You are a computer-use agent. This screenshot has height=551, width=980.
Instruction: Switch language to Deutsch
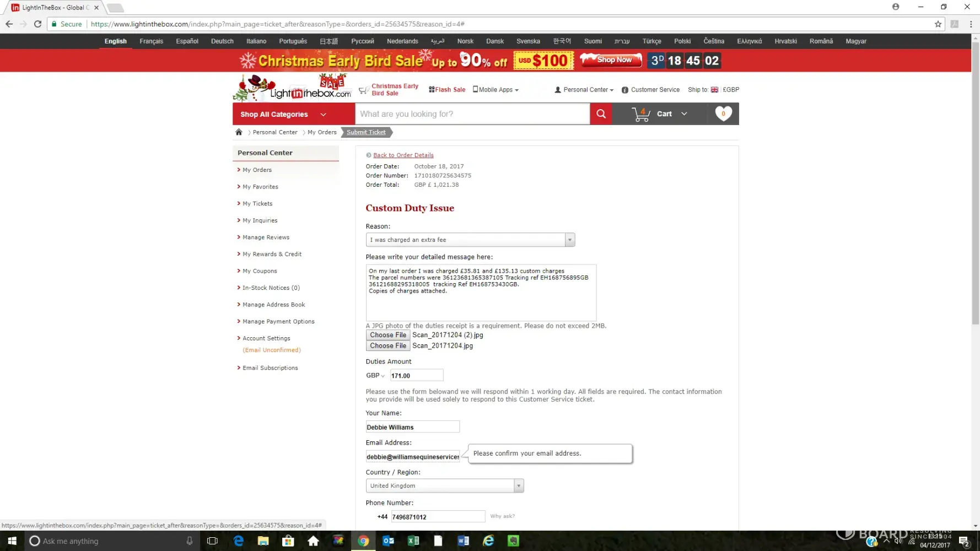[x=222, y=41]
